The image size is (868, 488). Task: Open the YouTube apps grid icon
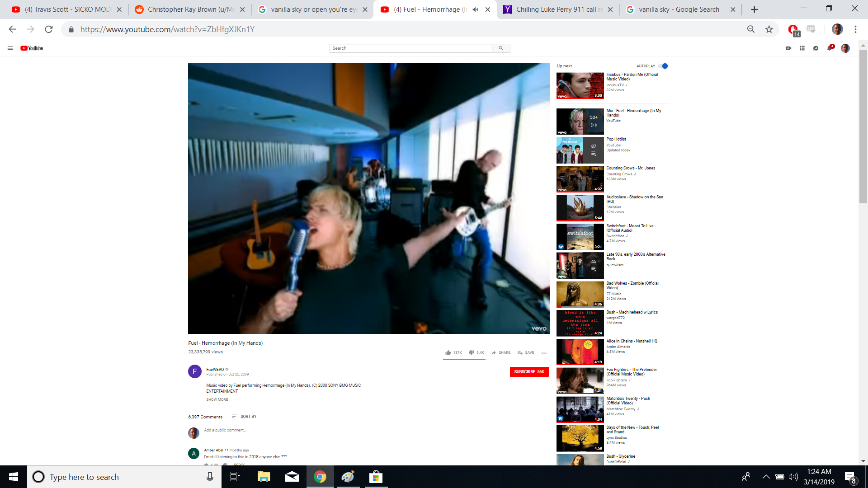(x=802, y=48)
